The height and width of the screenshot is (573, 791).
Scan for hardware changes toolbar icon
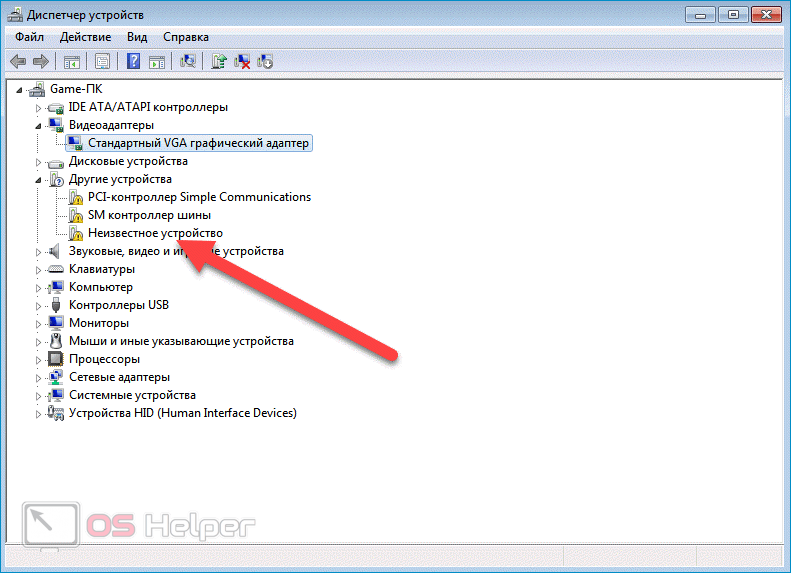[x=188, y=62]
